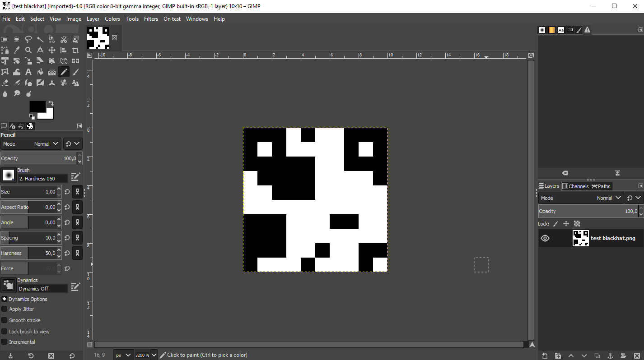The image size is (644, 360).
Task: Select the Gradient tool
Action: 52,72
